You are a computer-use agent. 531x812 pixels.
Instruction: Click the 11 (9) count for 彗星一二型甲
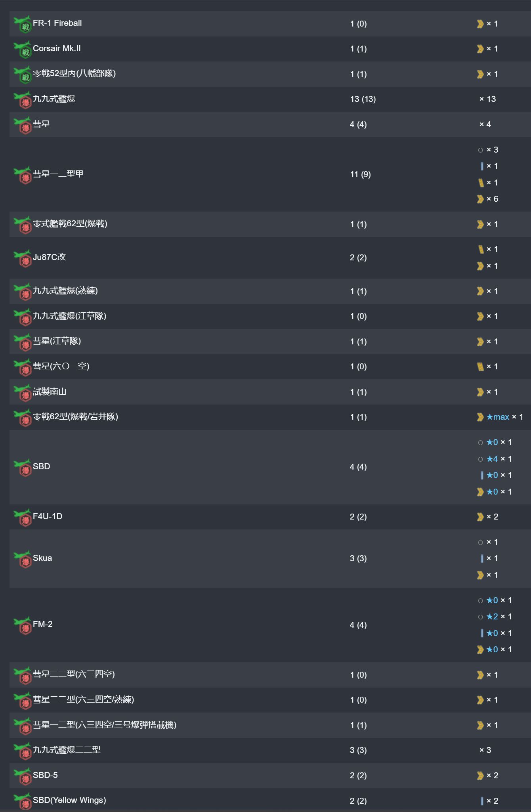click(360, 174)
